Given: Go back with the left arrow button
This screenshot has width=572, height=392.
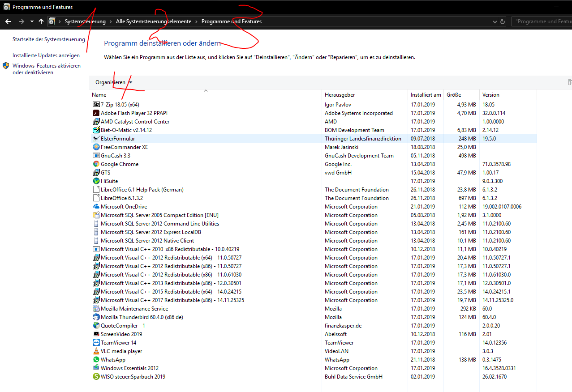Looking at the screenshot, I should [8, 21].
